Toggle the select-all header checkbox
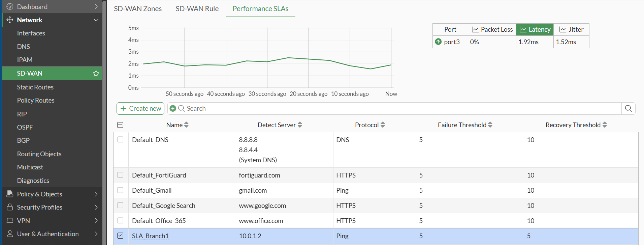The height and width of the screenshot is (245, 644). (120, 125)
